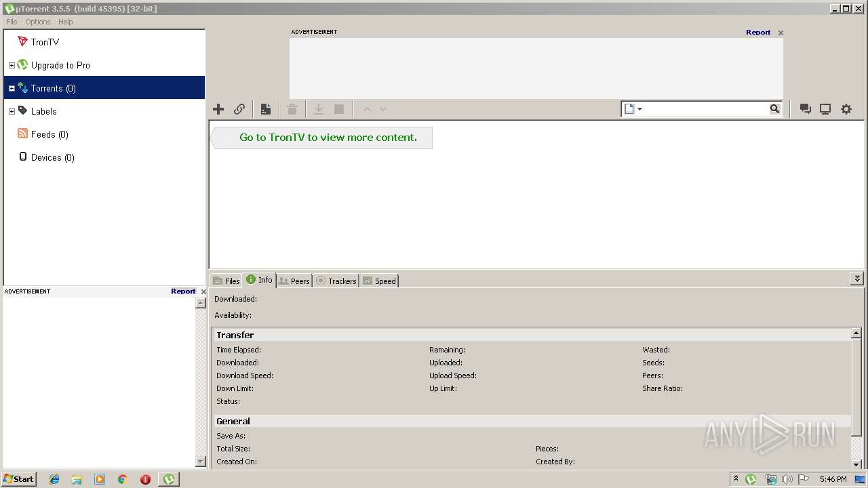Viewport: 868px width, 488px height.
Task: Click the network tray icon
Action: point(770,479)
